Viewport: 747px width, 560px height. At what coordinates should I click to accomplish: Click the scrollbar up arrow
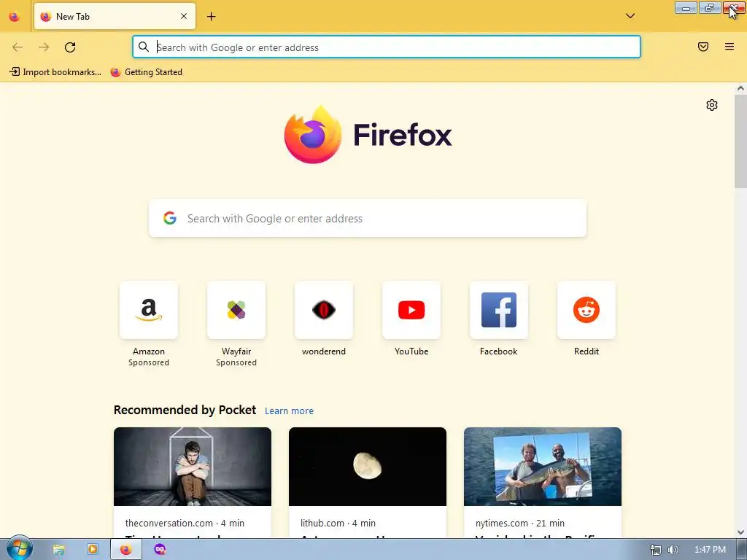coord(740,88)
